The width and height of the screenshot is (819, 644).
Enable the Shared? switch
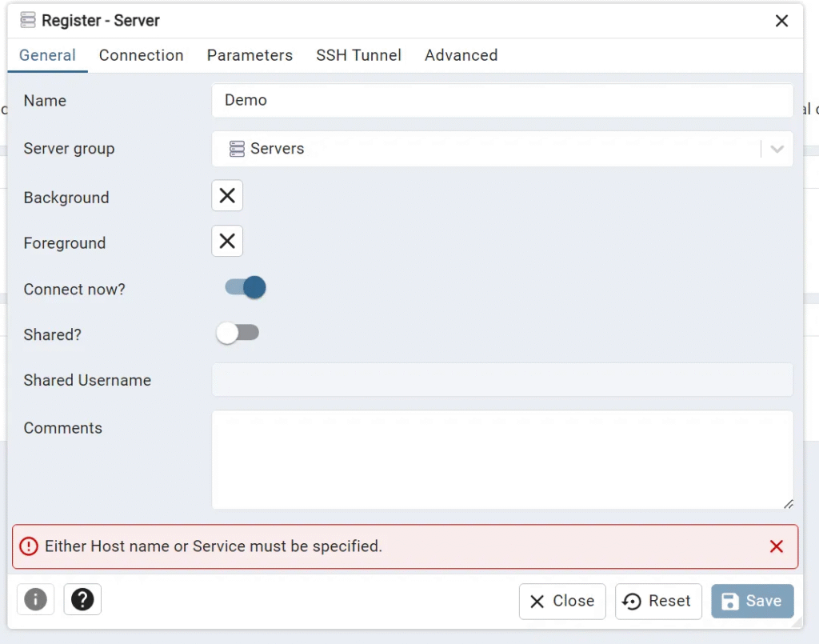[x=238, y=333]
